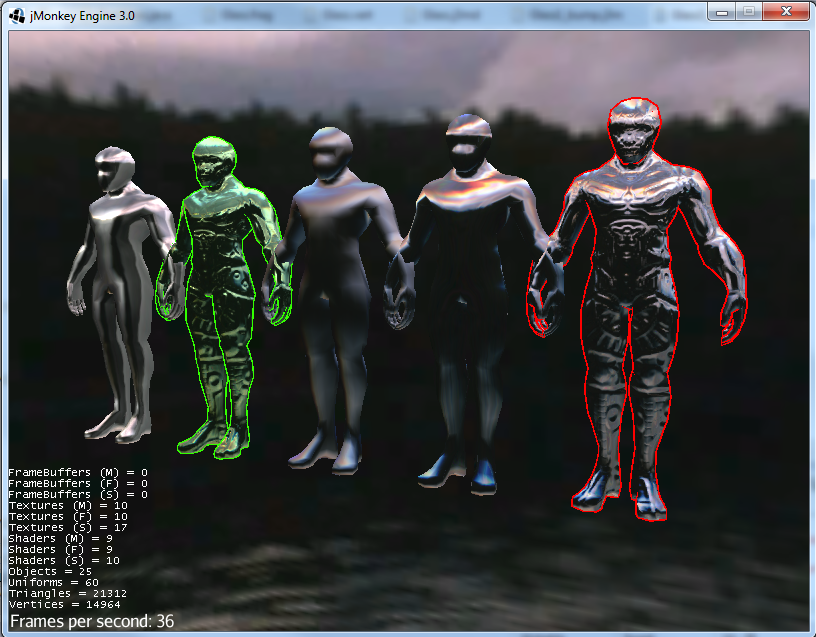Click the Frames per second counter

(x=88, y=621)
